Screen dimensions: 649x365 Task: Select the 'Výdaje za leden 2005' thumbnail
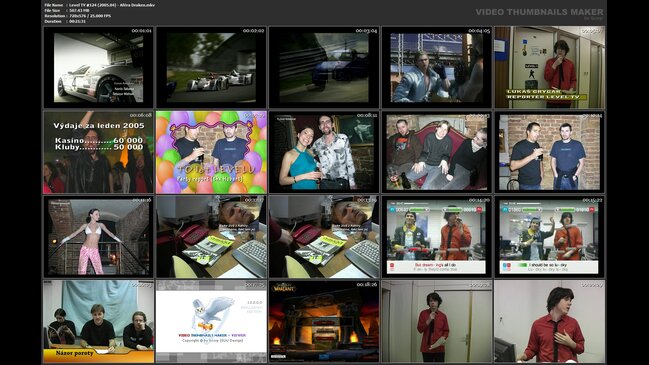tap(99, 152)
